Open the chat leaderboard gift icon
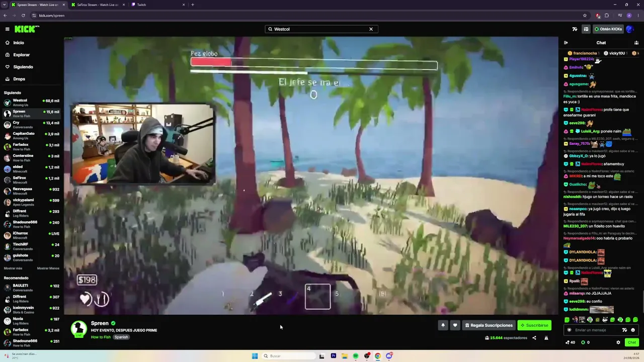Image resolution: width=644 pixels, height=362 pixels. point(636,43)
